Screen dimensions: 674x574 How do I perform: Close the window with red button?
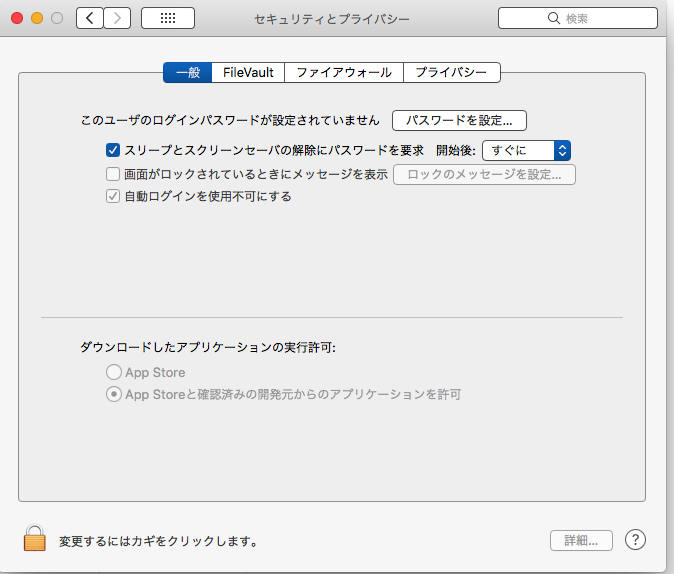[x=17, y=18]
